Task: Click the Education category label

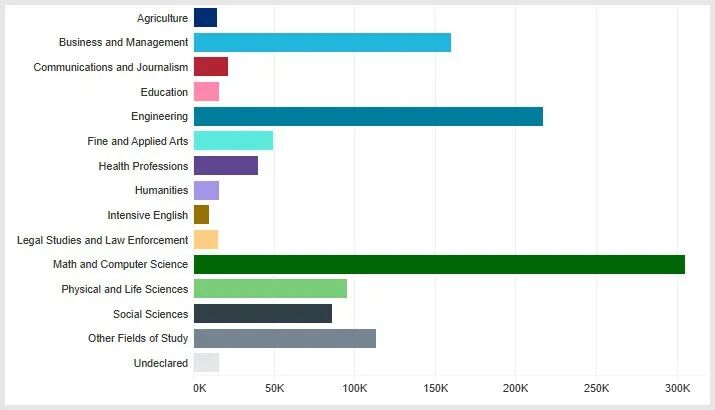Action: click(x=164, y=92)
